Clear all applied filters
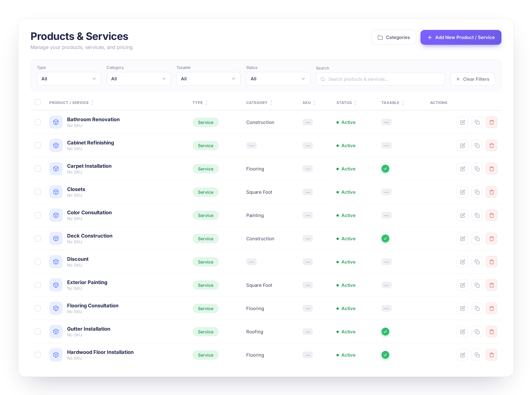Screen dimensions: 532x395 [472, 79]
